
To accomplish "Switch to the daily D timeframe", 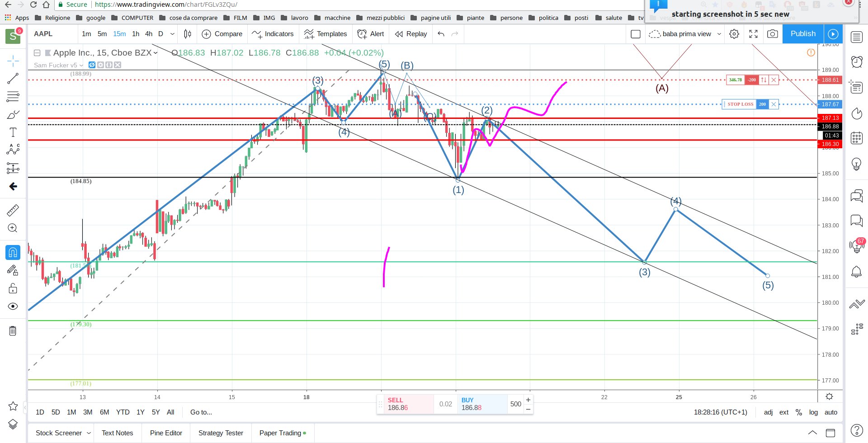I will pos(160,34).
